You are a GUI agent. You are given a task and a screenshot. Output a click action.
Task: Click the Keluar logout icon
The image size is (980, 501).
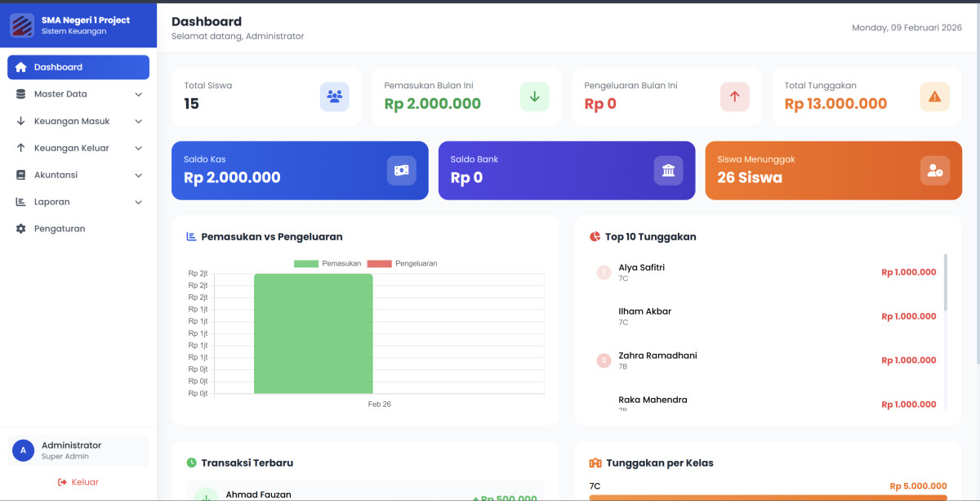(x=62, y=482)
